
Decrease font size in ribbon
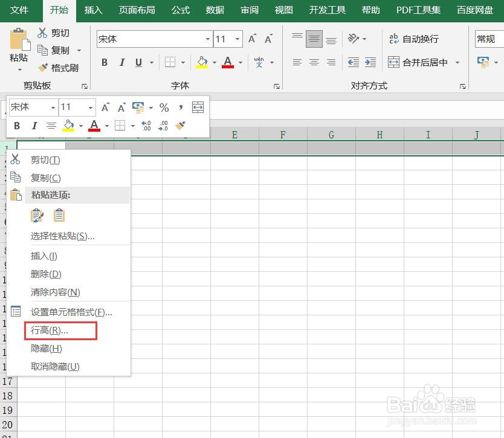[x=269, y=39]
